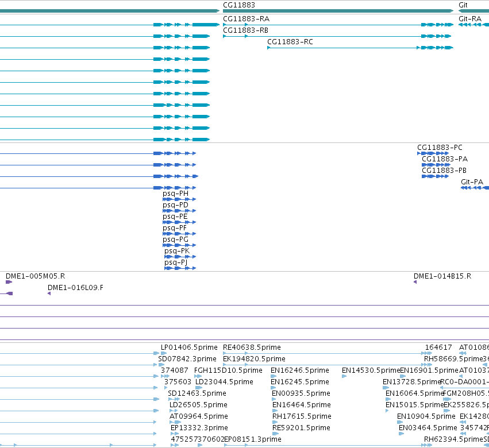The width and height of the screenshot is (489, 448).
Task: Select the EN13728.5prime EST label
Action: [411, 382]
